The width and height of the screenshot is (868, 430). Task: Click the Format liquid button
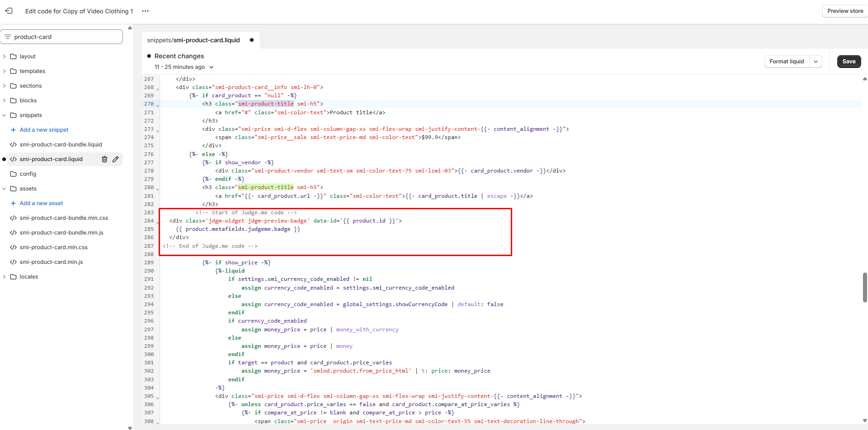tap(787, 61)
